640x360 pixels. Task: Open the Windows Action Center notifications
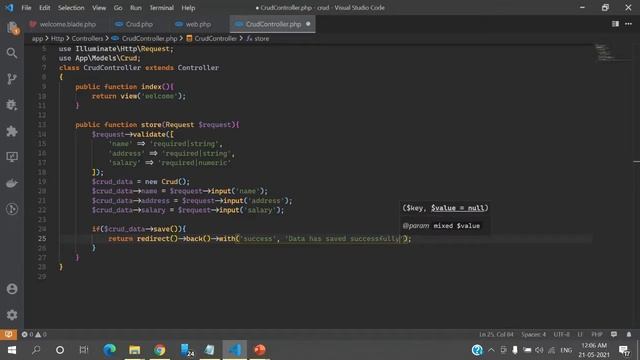[x=624, y=350]
